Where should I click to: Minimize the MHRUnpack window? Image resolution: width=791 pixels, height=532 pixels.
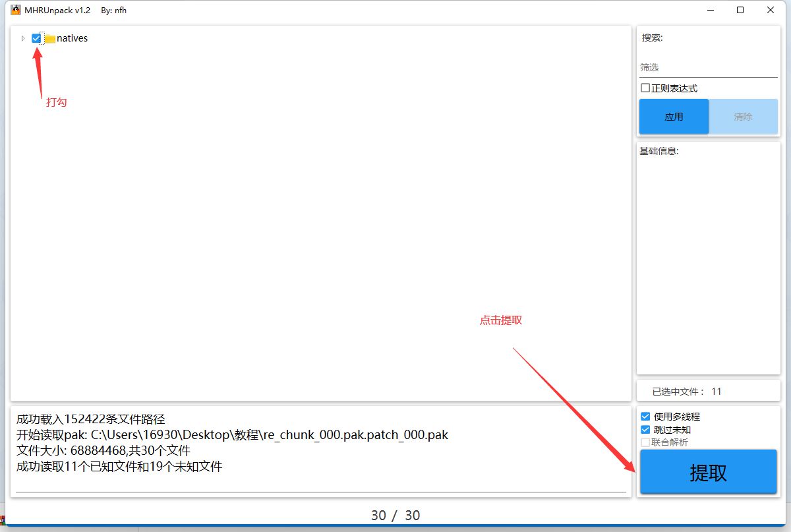[x=711, y=10]
